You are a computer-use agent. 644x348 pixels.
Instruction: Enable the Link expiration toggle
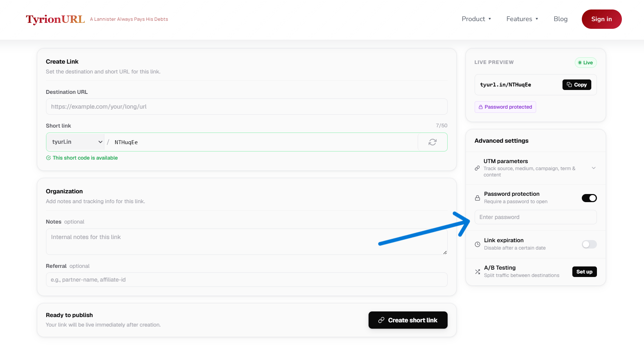(x=589, y=244)
